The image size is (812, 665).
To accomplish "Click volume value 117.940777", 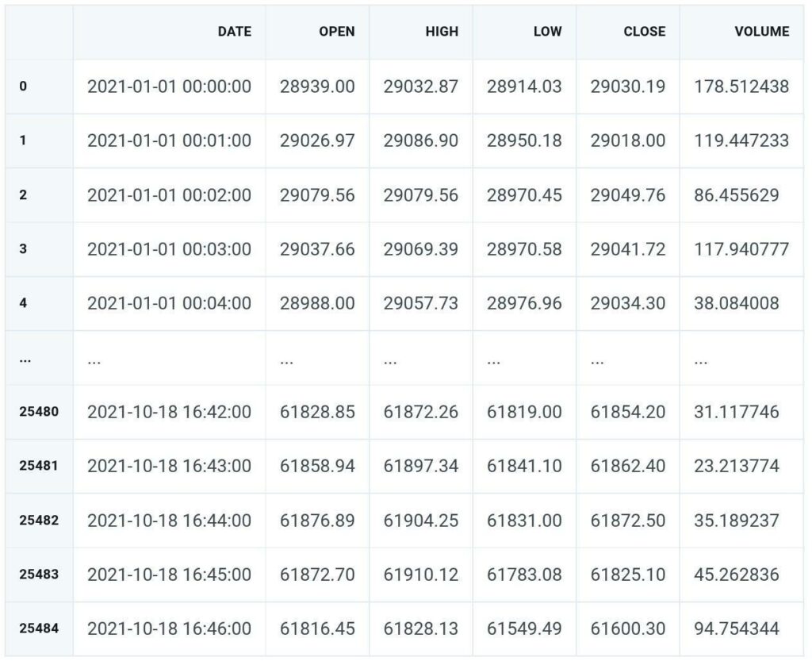I will tap(741, 249).
